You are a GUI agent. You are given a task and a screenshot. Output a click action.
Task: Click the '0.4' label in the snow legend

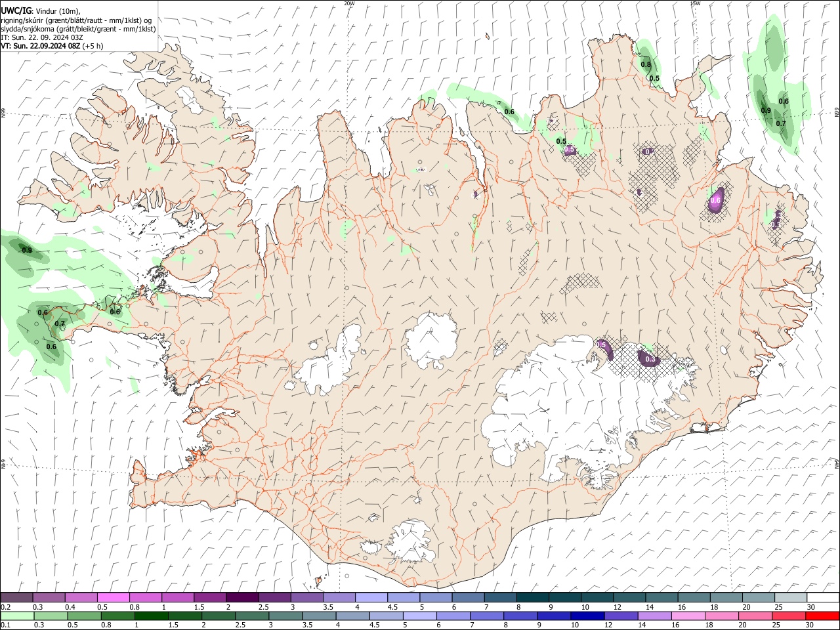pos(70,607)
